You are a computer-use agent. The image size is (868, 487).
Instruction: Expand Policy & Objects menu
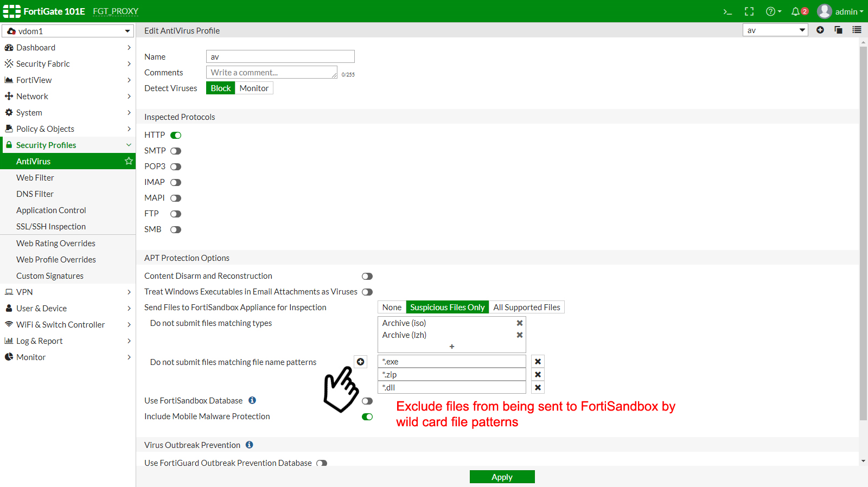point(68,129)
